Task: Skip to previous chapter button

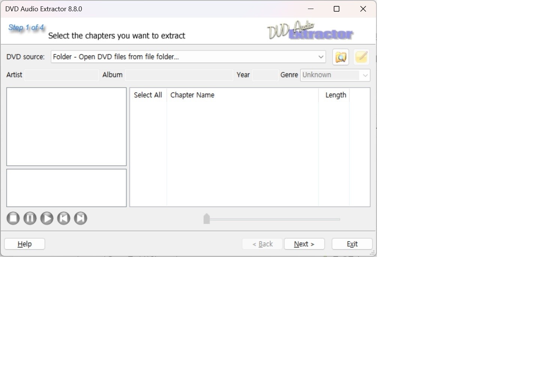Action: tap(64, 218)
